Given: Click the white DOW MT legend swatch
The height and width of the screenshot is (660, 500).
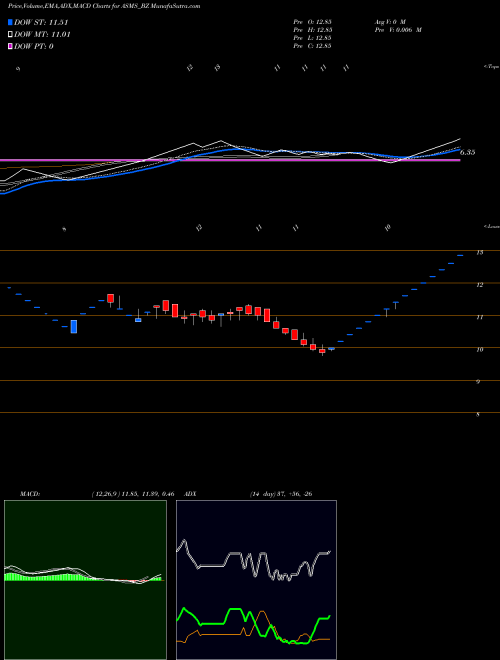Looking at the screenshot, I should coord(11,35).
